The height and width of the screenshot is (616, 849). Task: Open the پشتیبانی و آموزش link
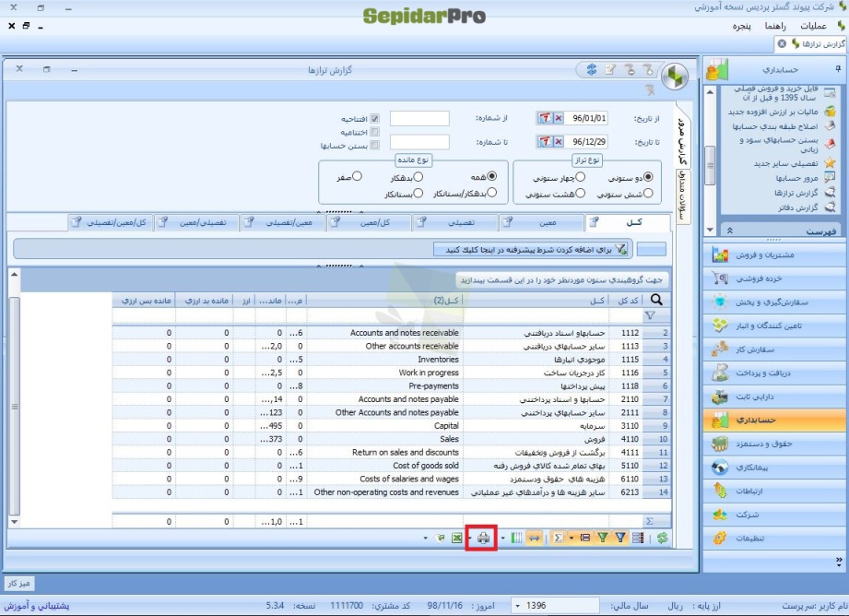point(37,606)
